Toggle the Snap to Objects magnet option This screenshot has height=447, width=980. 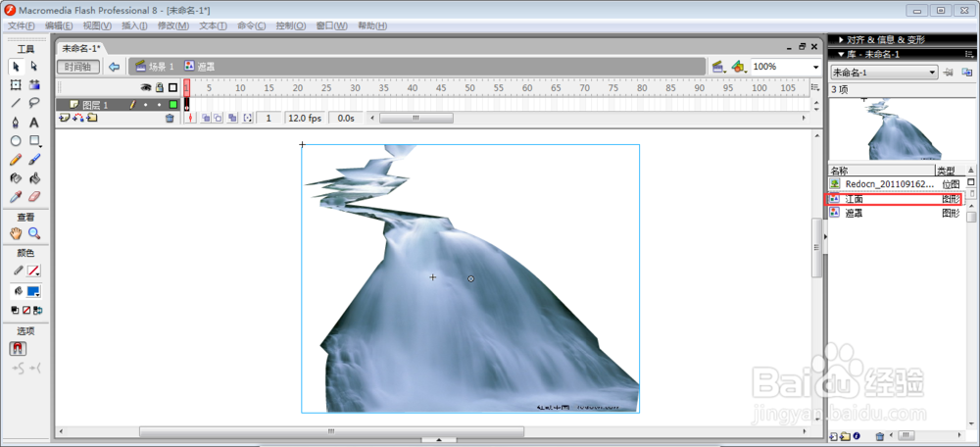pos(18,350)
